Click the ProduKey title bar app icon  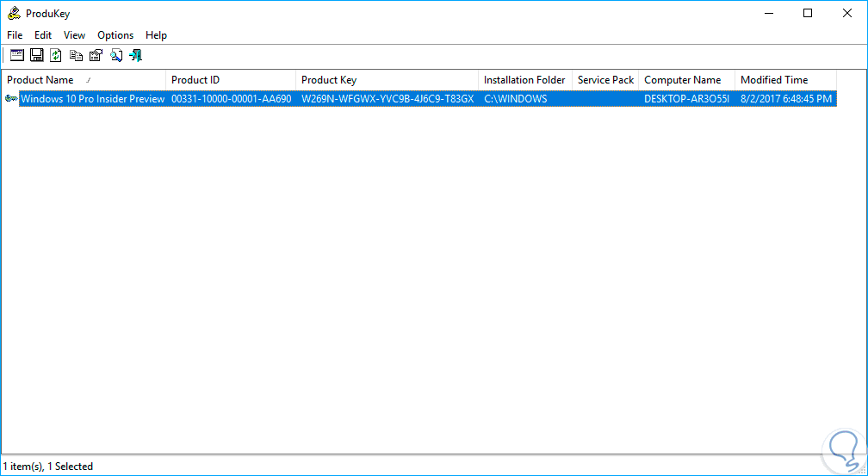coord(15,13)
